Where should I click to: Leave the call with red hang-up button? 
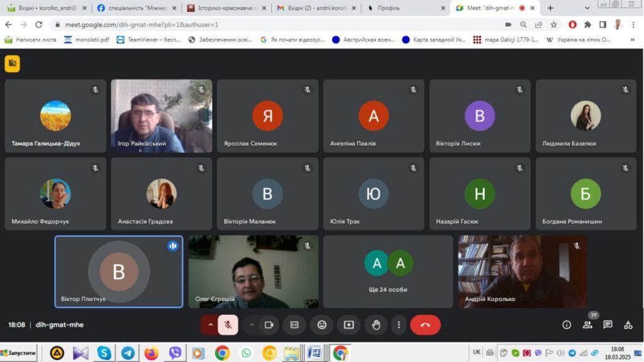tap(425, 325)
